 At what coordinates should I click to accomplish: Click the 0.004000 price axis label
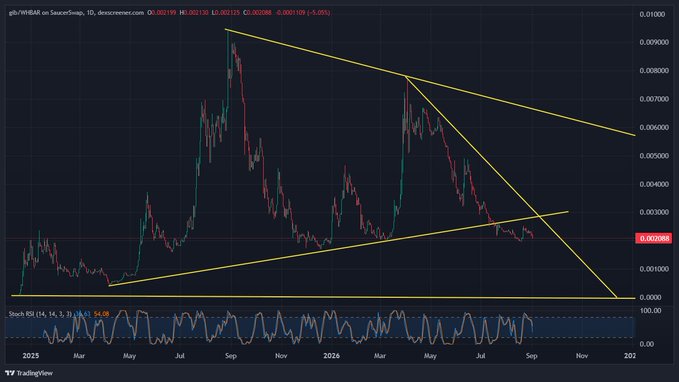coord(653,184)
